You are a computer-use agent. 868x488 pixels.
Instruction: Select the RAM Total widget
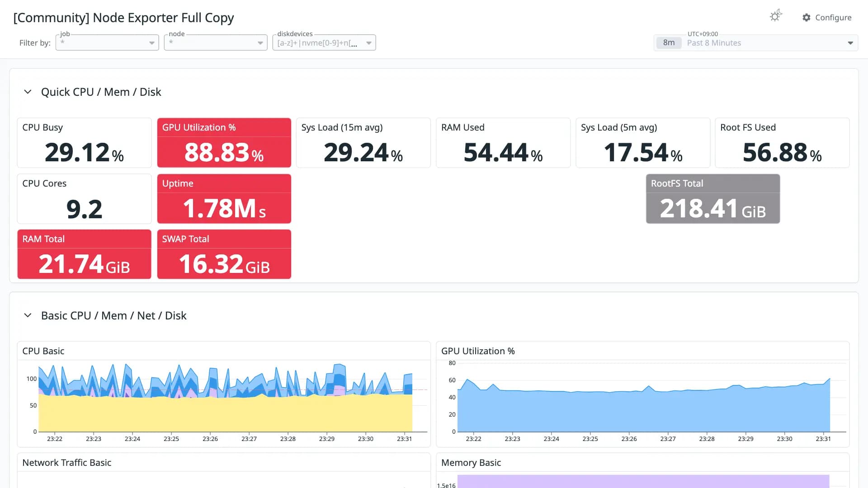(85, 254)
